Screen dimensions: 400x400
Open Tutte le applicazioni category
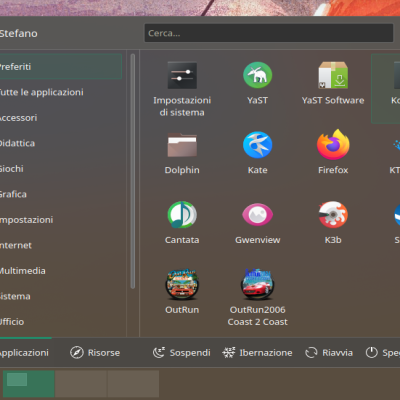point(61,92)
